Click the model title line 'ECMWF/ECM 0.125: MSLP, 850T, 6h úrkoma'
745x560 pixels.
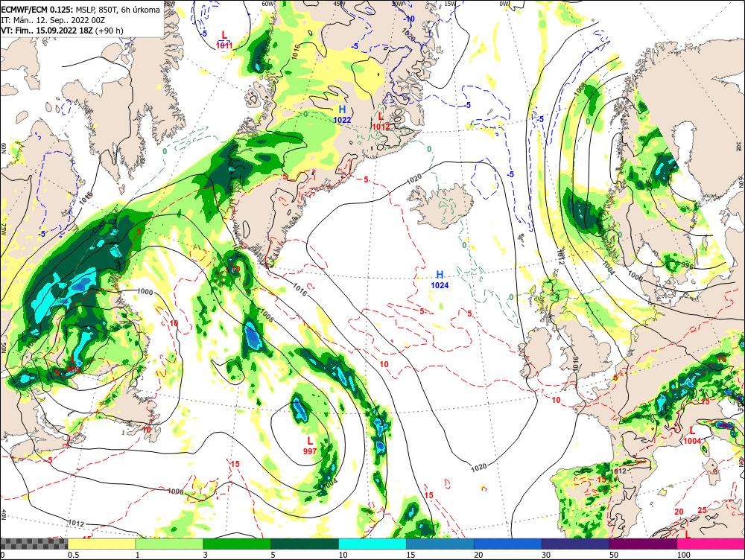coord(80,10)
